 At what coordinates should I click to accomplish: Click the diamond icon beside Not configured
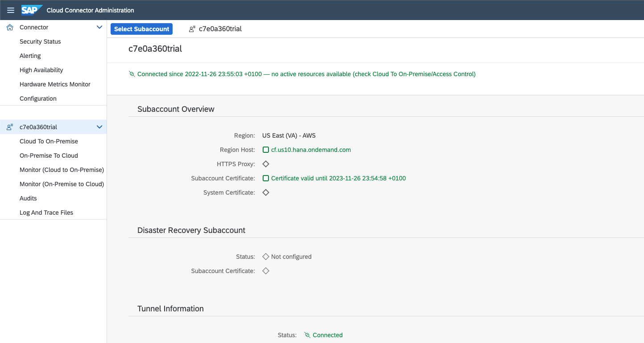click(x=266, y=257)
